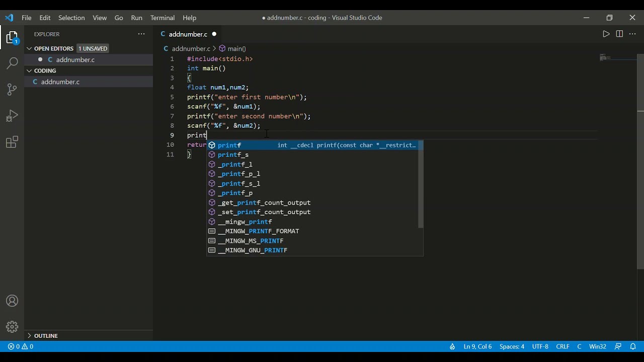644x362 pixels.
Task: Click Spaces: 4 indentation setting
Action: pyautogui.click(x=512, y=346)
